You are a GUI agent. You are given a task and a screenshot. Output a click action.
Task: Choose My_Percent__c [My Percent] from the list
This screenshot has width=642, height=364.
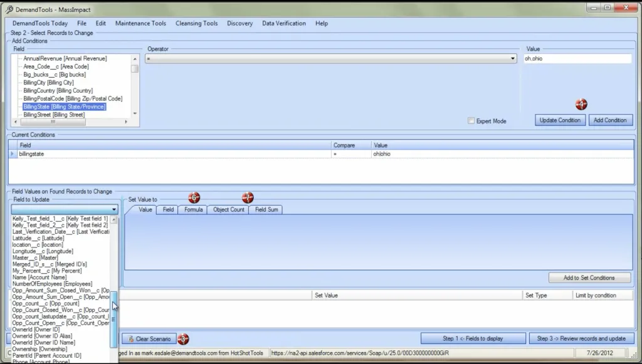(47, 271)
